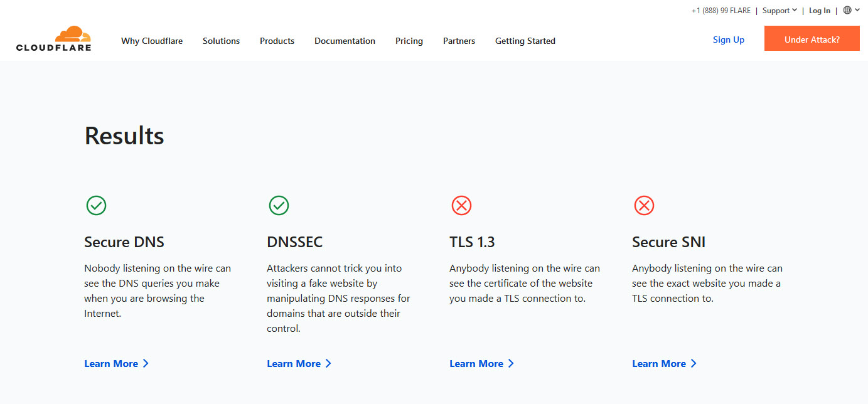Learn more about Secure DNS

(x=116, y=364)
